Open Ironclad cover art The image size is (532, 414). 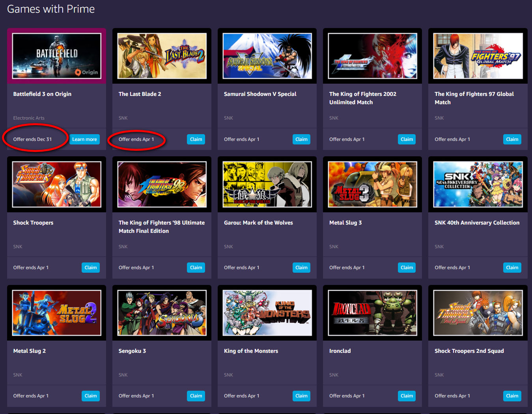point(373,313)
